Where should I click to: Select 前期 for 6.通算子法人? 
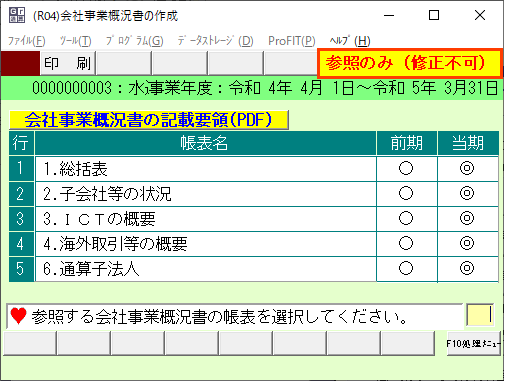[x=406, y=268]
